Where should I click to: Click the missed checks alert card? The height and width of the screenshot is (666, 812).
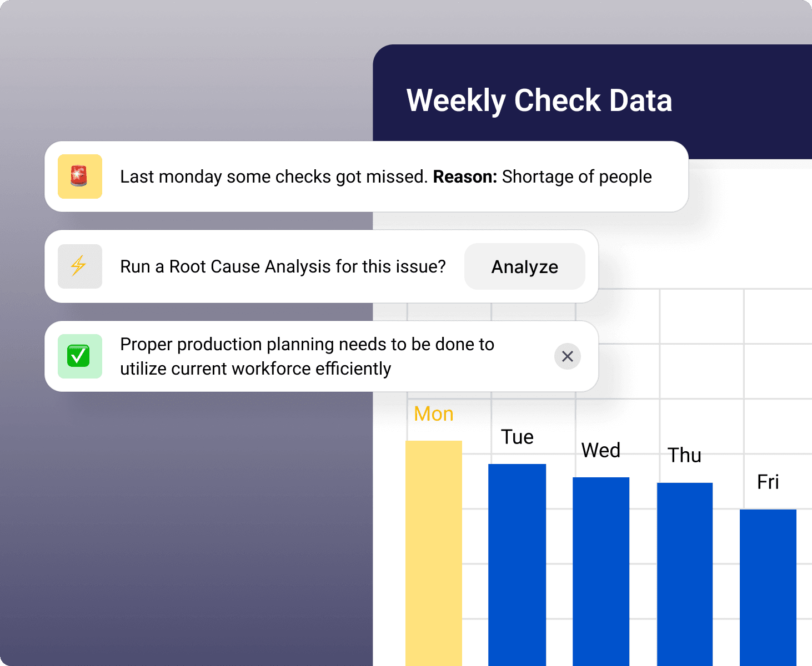pos(367,176)
